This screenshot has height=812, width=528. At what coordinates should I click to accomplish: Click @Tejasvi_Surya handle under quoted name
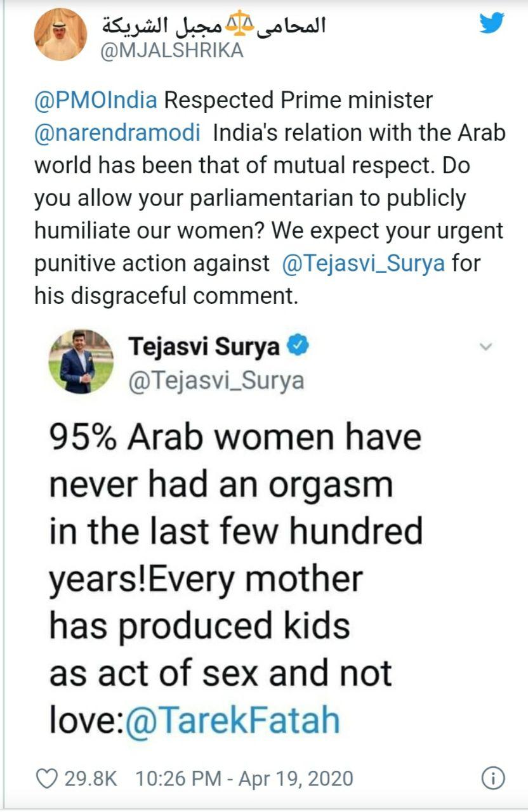point(216,380)
